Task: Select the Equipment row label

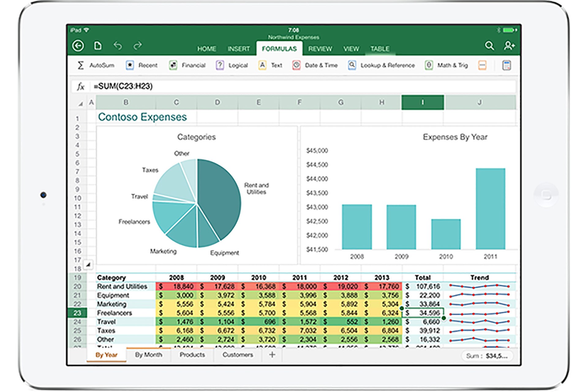Action: click(x=126, y=295)
